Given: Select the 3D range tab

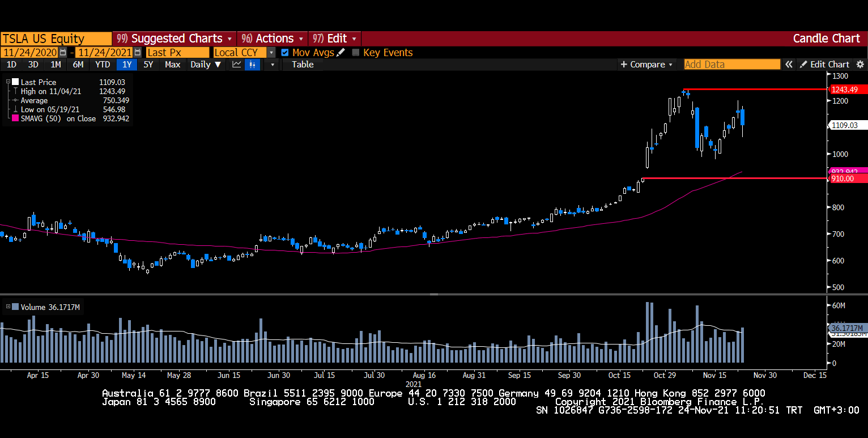Looking at the screenshot, I should (33, 65).
